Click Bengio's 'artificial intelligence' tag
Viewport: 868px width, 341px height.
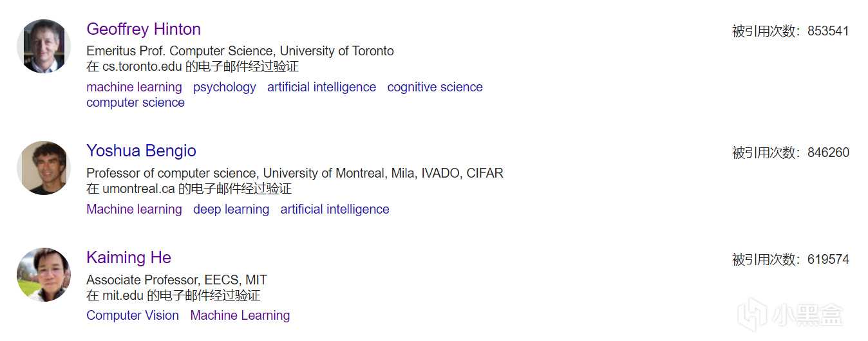coord(335,209)
